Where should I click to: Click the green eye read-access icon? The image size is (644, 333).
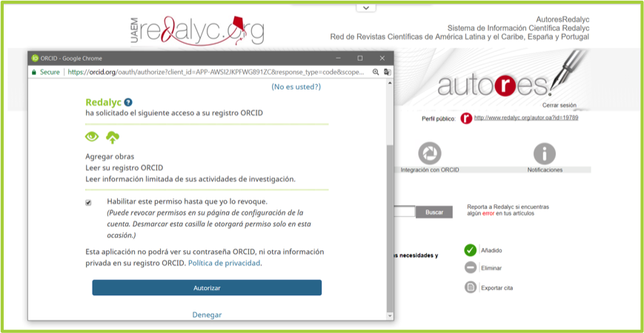pos(92,136)
